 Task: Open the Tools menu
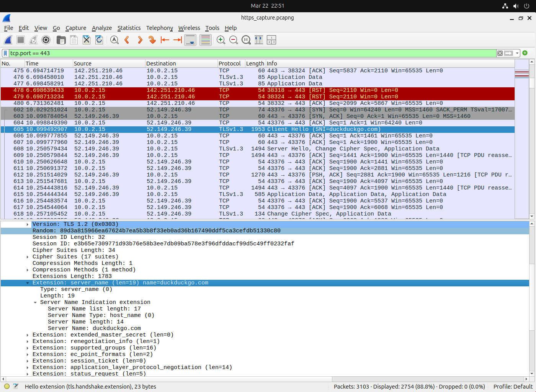coord(212,28)
